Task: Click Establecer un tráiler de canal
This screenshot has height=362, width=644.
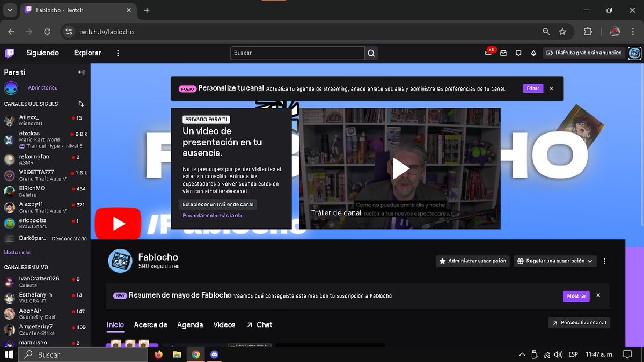Action: 218,204
